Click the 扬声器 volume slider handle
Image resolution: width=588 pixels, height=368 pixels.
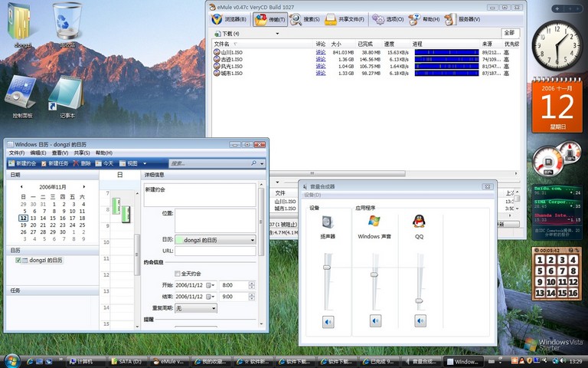(327, 267)
